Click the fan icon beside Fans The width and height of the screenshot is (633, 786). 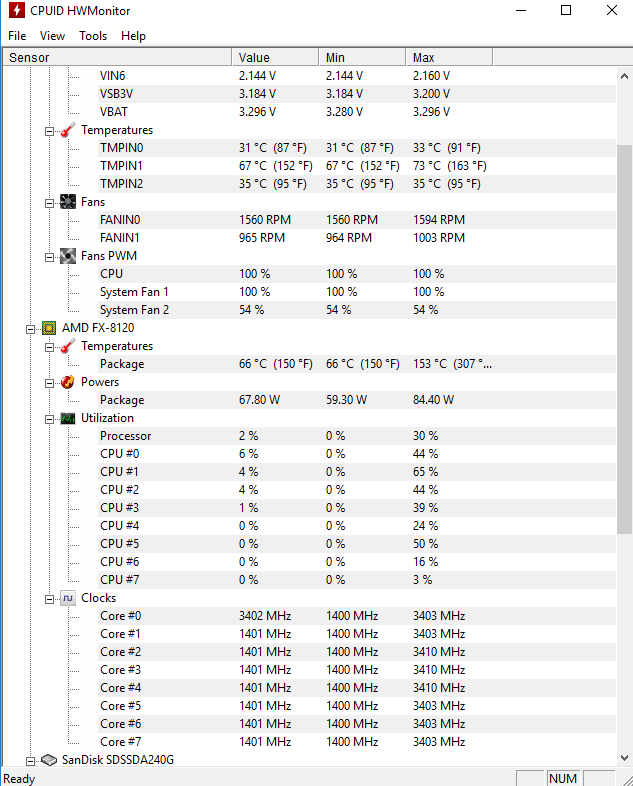click(67, 202)
